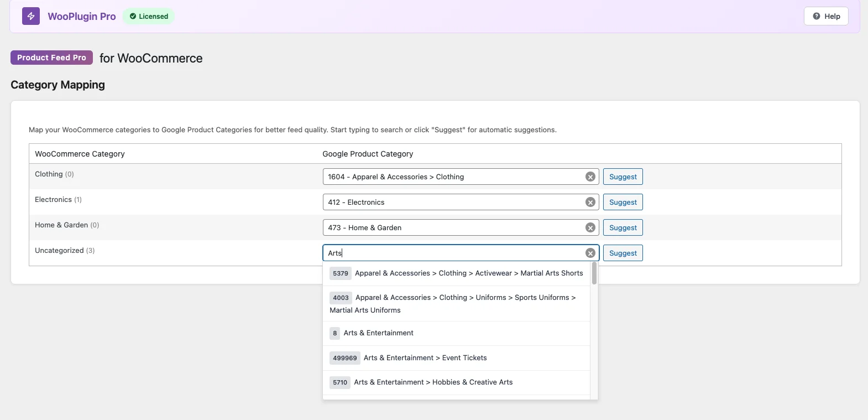The height and width of the screenshot is (420, 868).
Task: Click the Clothing (0) category row label
Action: point(54,174)
